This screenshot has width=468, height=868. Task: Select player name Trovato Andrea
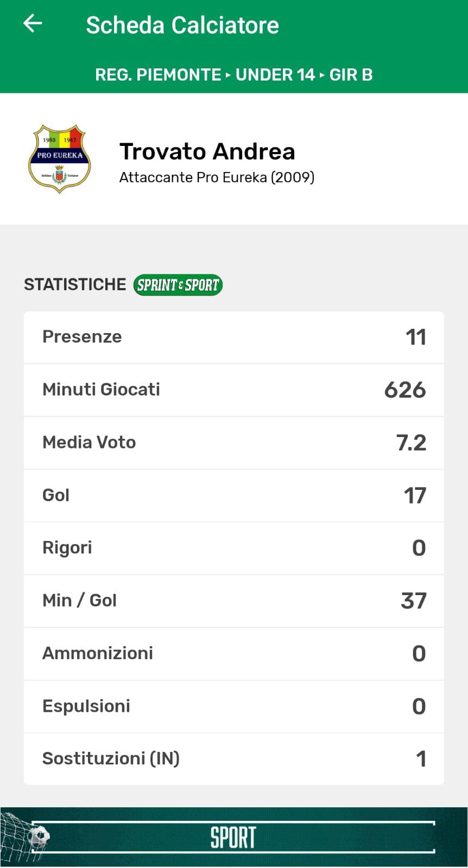click(x=207, y=151)
